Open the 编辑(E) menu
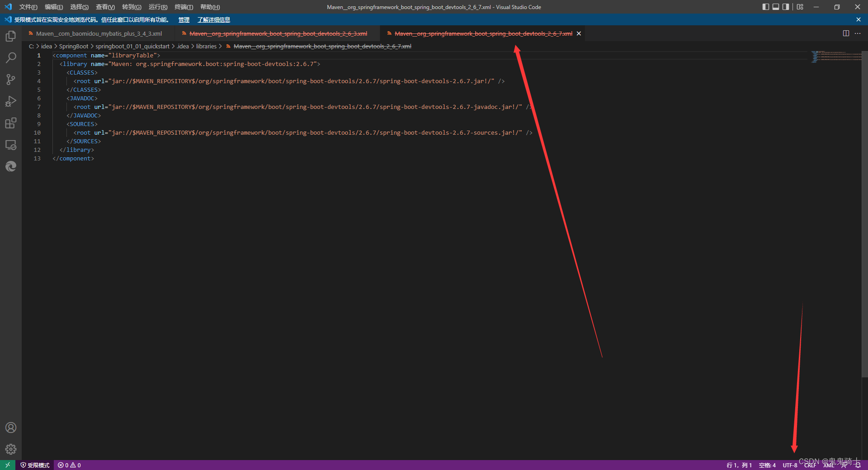Viewport: 868px width, 470px height. coord(54,7)
